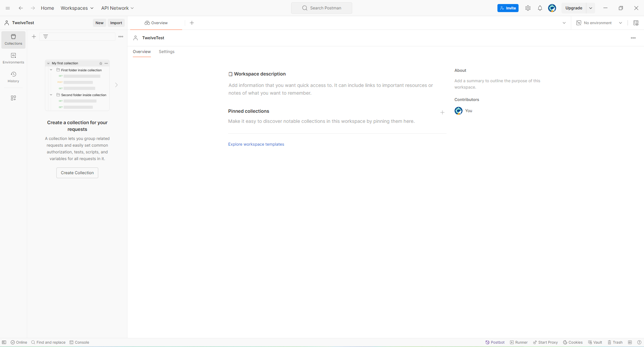Select the Collections sidebar icon

pyautogui.click(x=13, y=40)
